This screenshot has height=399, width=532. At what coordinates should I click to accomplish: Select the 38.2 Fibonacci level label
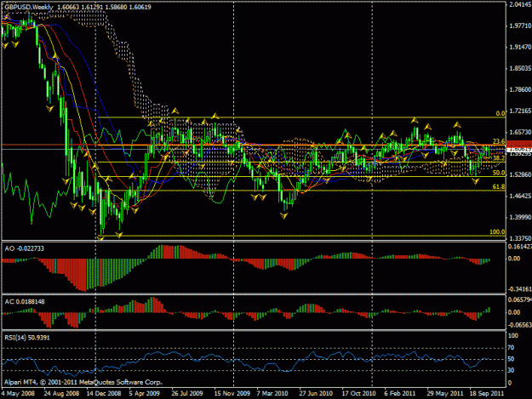tap(499, 158)
